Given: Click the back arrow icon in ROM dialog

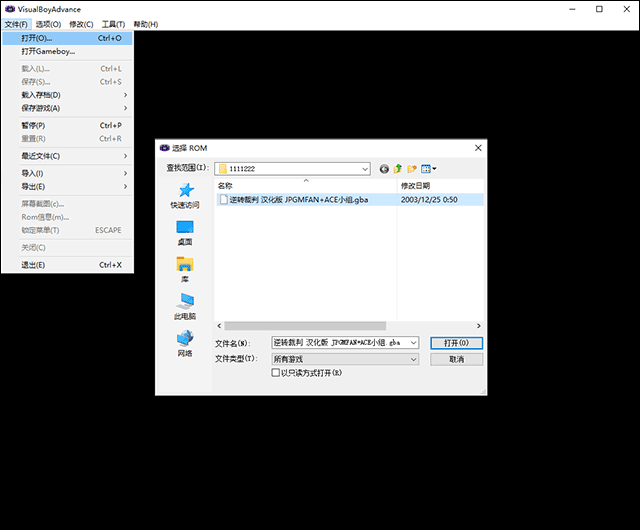Looking at the screenshot, I should [x=384, y=169].
